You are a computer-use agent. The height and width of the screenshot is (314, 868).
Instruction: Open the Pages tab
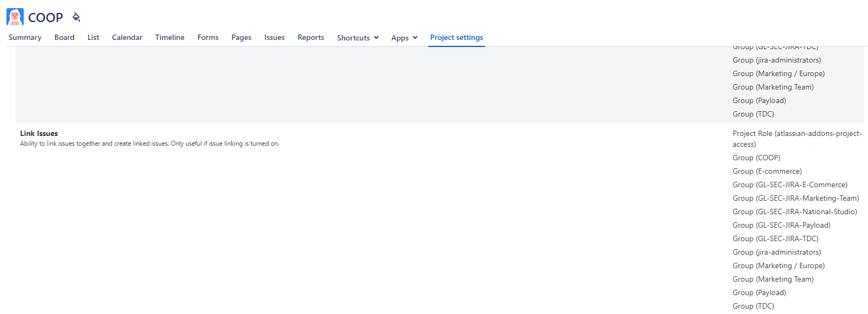pyautogui.click(x=242, y=37)
